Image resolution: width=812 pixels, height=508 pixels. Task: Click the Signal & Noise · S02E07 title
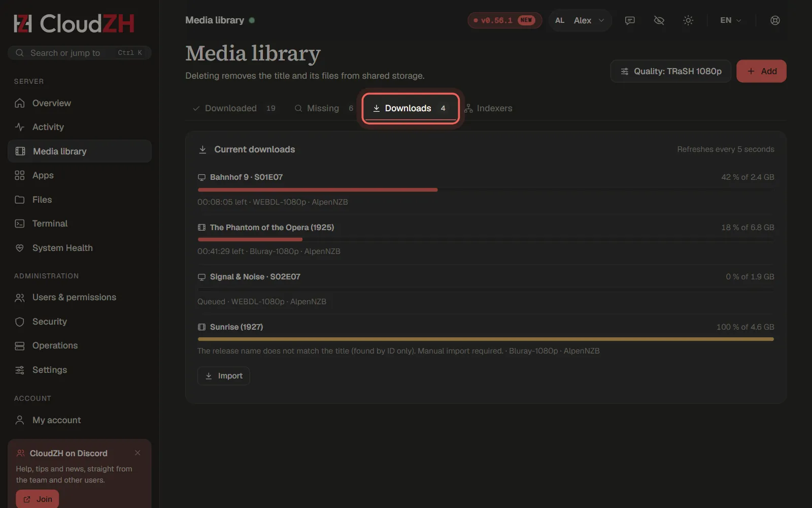tap(255, 277)
